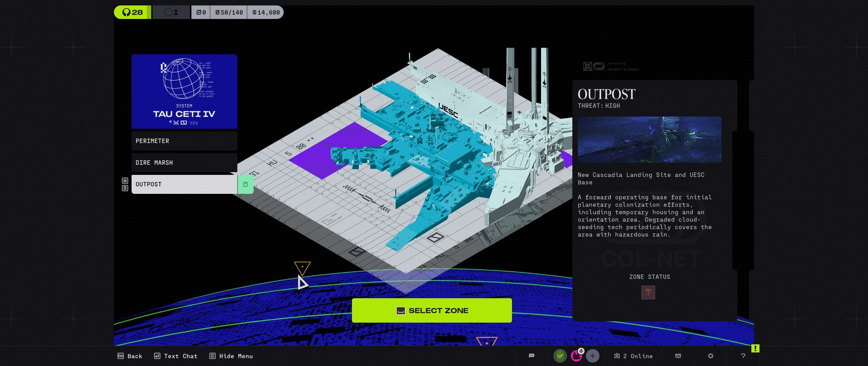The width and height of the screenshot is (868, 366).
Task: Click the Outpost preview image
Action: pos(650,140)
